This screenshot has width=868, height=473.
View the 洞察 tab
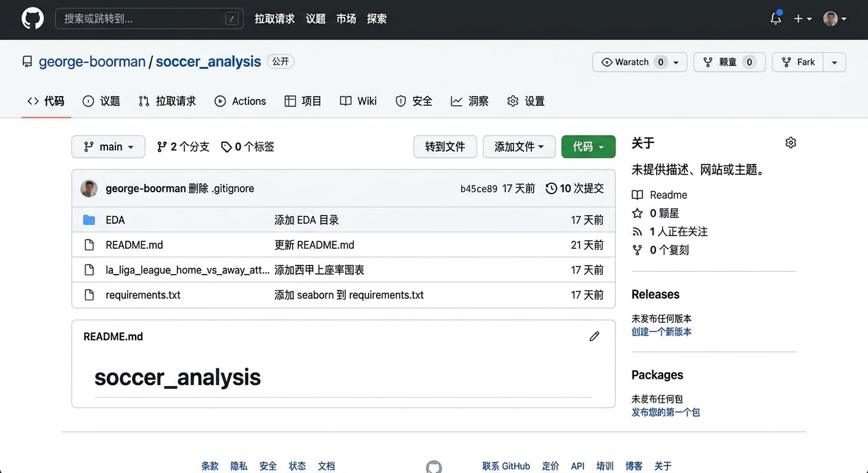click(x=470, y=101)
